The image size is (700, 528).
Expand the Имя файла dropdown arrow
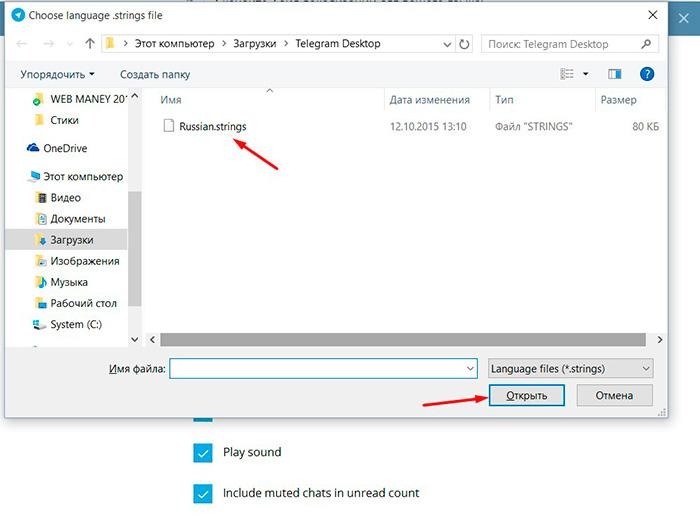click(470, 369)
